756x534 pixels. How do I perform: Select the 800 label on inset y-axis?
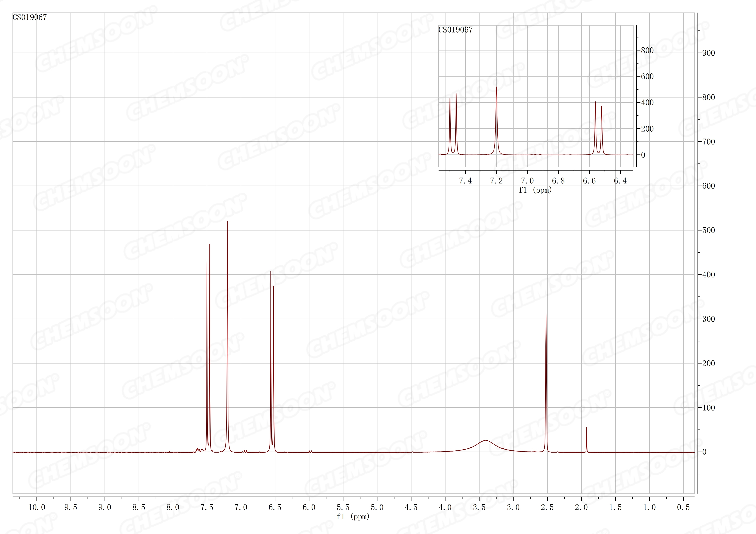[x=647, y=50]
